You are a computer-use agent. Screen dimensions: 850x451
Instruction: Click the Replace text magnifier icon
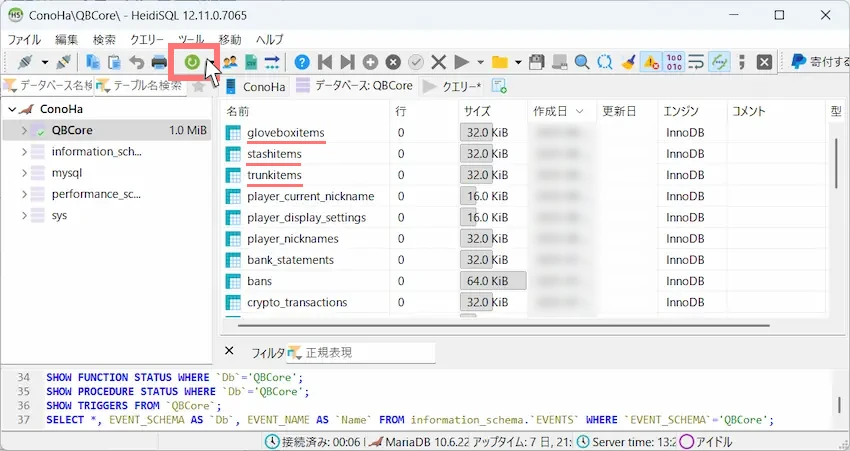pos(605,62)
